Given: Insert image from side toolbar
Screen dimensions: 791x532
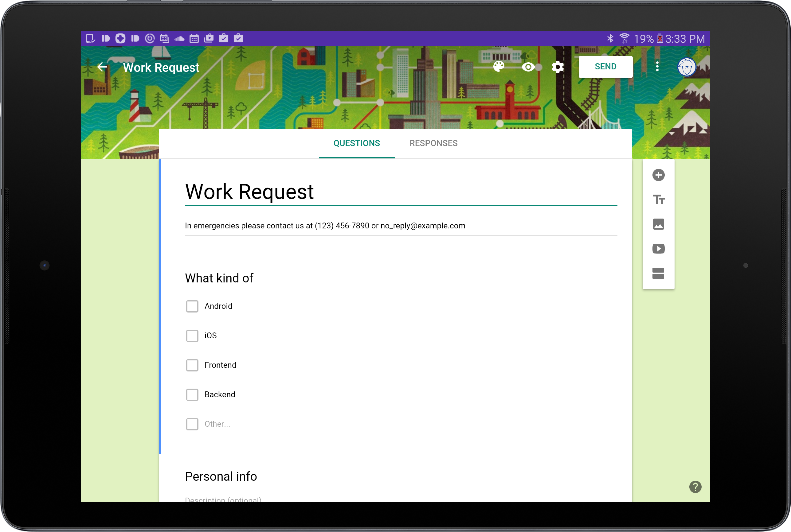Looking at the screenshot, I should (658, 224).
